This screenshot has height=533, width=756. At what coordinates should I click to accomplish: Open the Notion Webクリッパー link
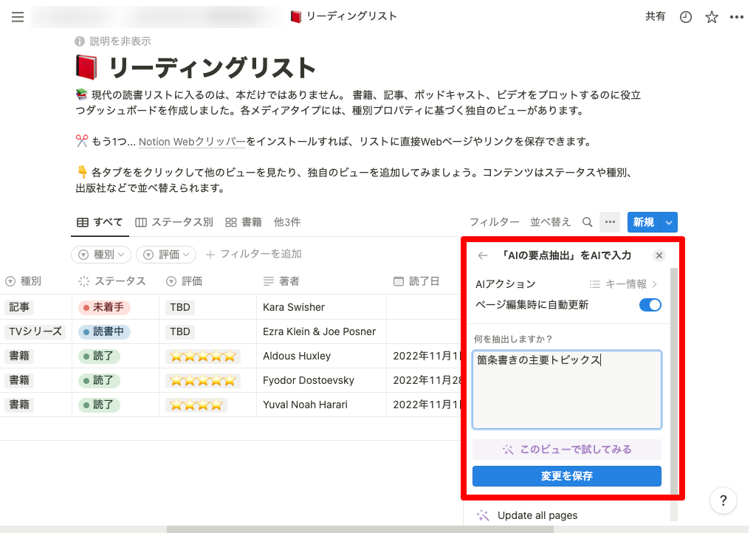(192, 142)
